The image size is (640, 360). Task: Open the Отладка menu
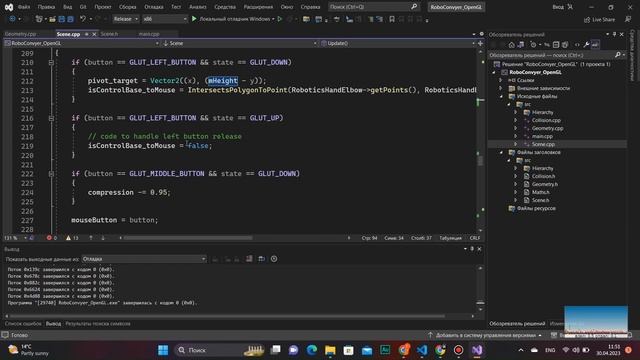[154, 7]
